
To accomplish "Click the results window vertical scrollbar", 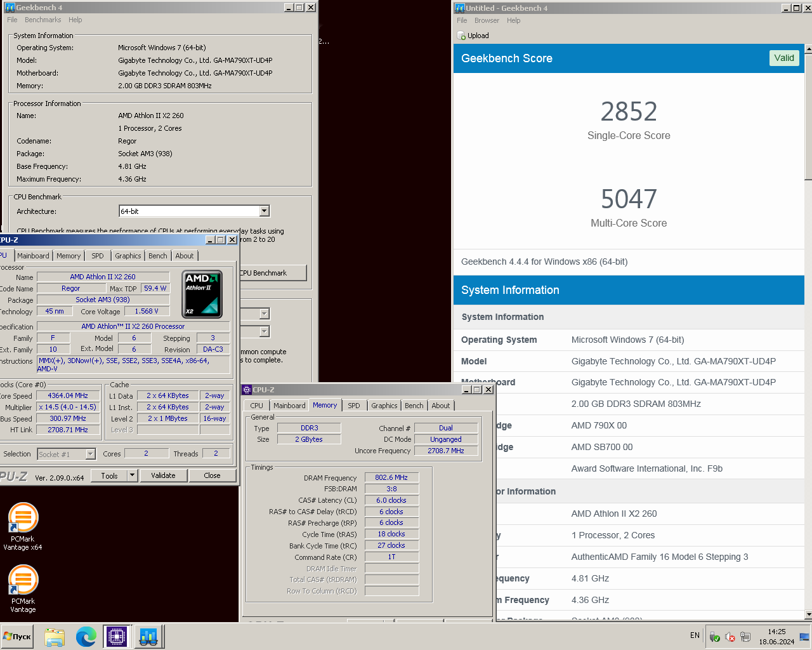I will pos(808,116).
